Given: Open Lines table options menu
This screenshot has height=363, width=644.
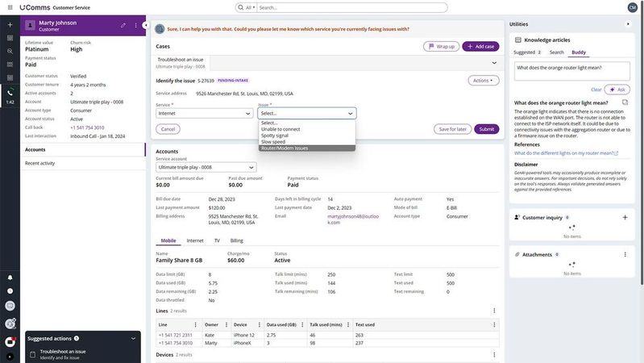Looking at the screenshot, I should click(494, 311).
